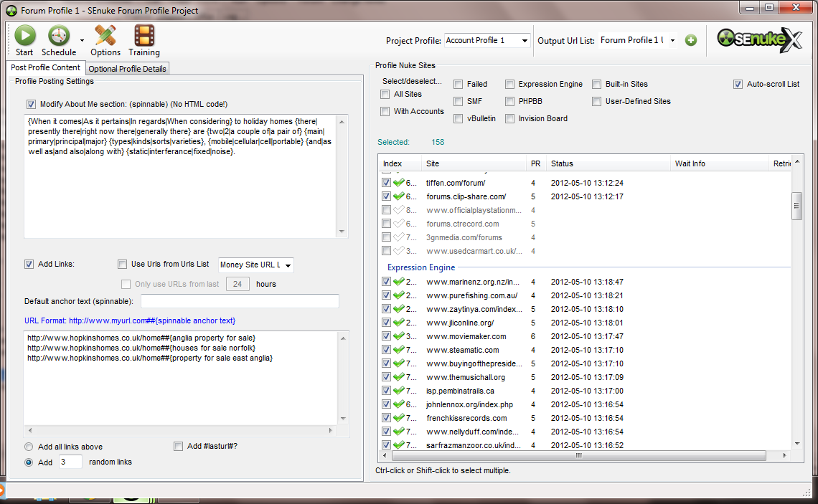This screenshot has width=818, height=504.
Task: Click the hours value field
Action: tap(238, 284)
